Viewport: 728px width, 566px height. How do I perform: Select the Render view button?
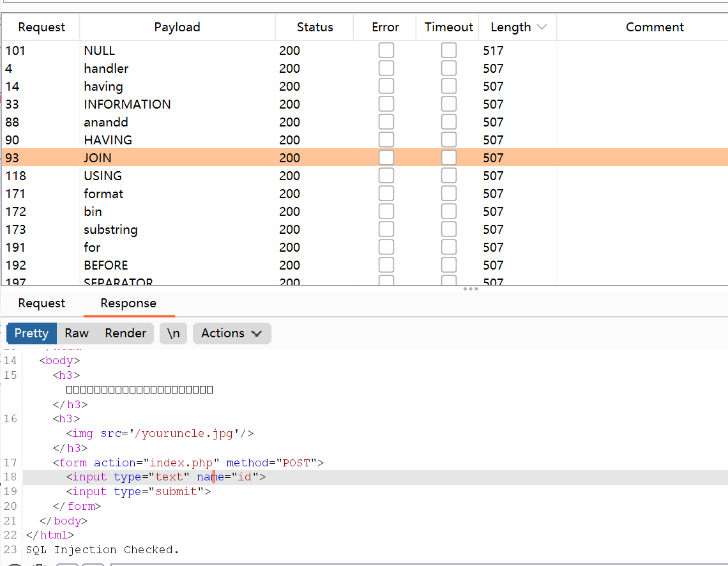click(x=125, y=333)
